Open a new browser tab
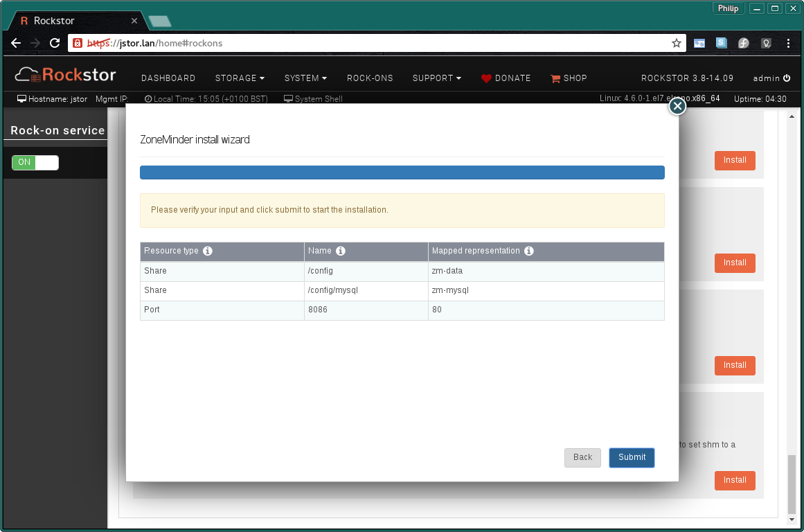804x532 pixels. tap(159, 21)
